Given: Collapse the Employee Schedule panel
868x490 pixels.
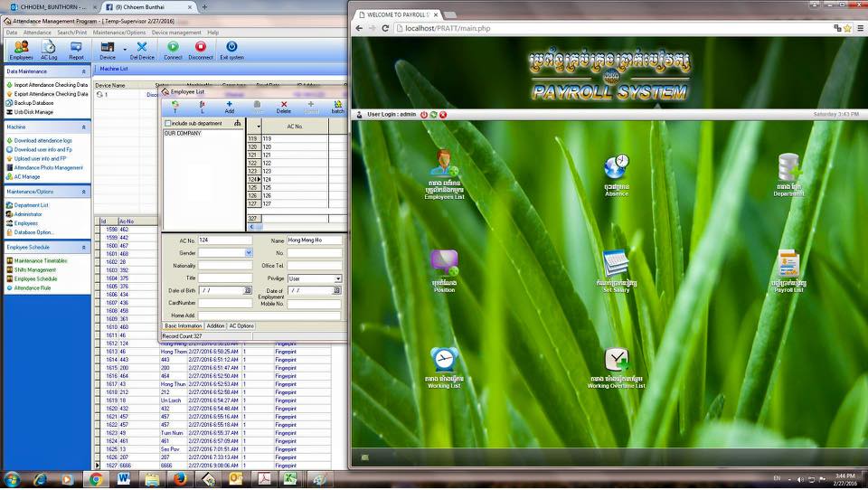Looking at the screenshot, I should pyautogui.click(x=84, y=247).
